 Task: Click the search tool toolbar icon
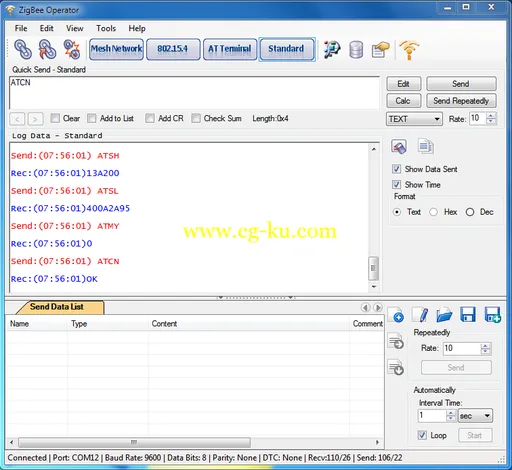click(x=332, y=49)
